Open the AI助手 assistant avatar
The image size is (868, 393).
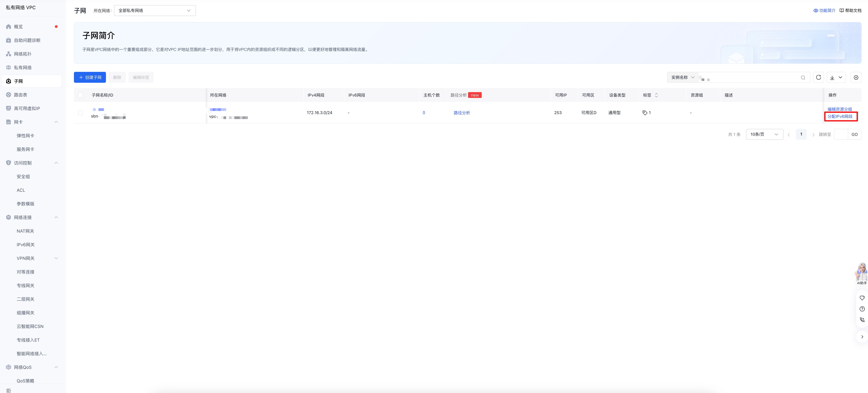(x=862, y=272)
